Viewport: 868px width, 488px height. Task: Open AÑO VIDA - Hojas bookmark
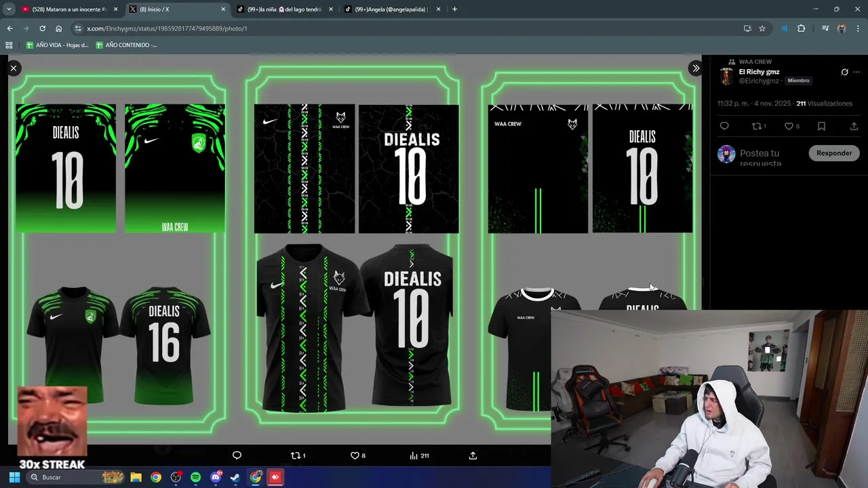click(57, 45)
